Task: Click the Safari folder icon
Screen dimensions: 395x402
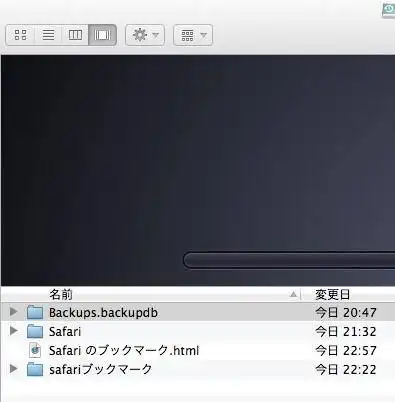Action: (x=35, y=331)
